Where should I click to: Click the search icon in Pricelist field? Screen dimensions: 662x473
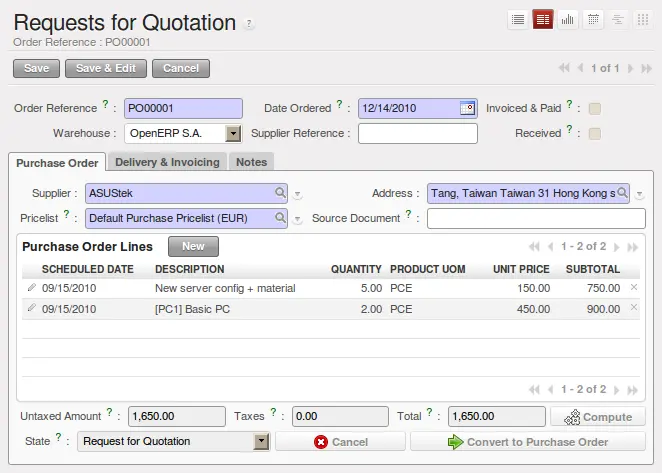pos(280,217)
